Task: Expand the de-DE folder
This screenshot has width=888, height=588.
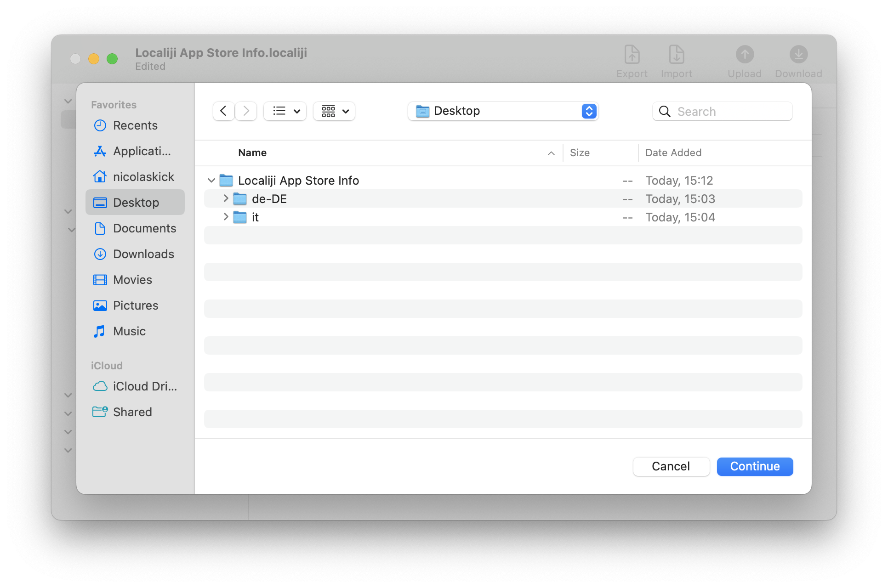Action: 226,198
